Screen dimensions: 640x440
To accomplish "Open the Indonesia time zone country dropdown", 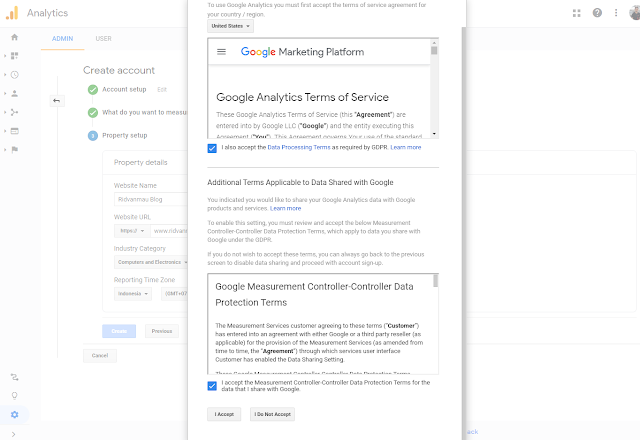I will coord(133,293).
